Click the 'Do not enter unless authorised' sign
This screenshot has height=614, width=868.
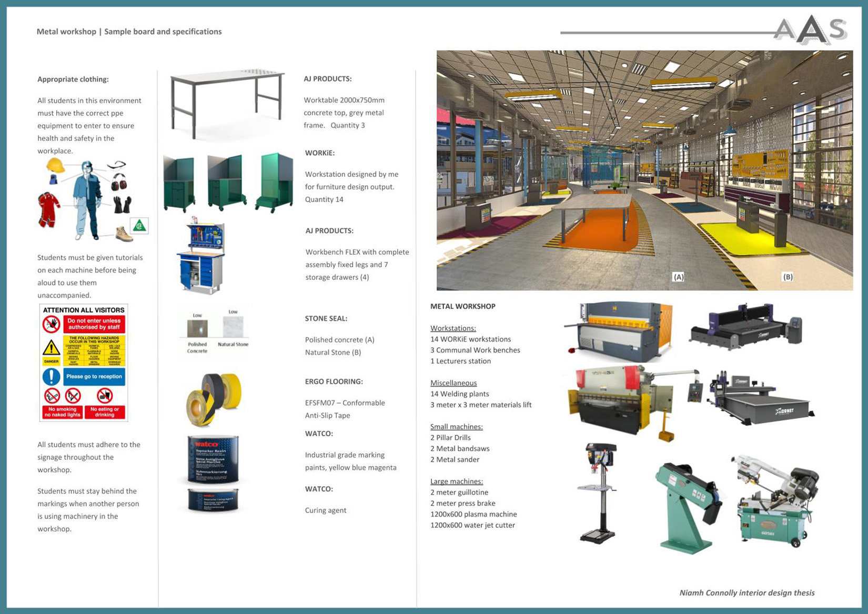(94, 324)
